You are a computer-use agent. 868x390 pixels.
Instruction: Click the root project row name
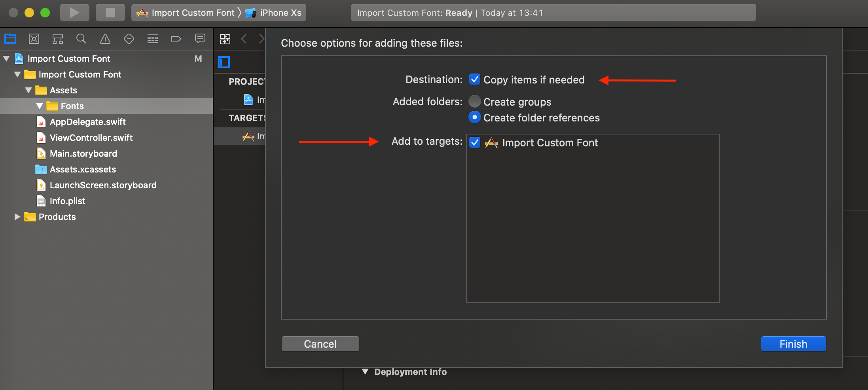pyautogui.click(x=69, y=59)
